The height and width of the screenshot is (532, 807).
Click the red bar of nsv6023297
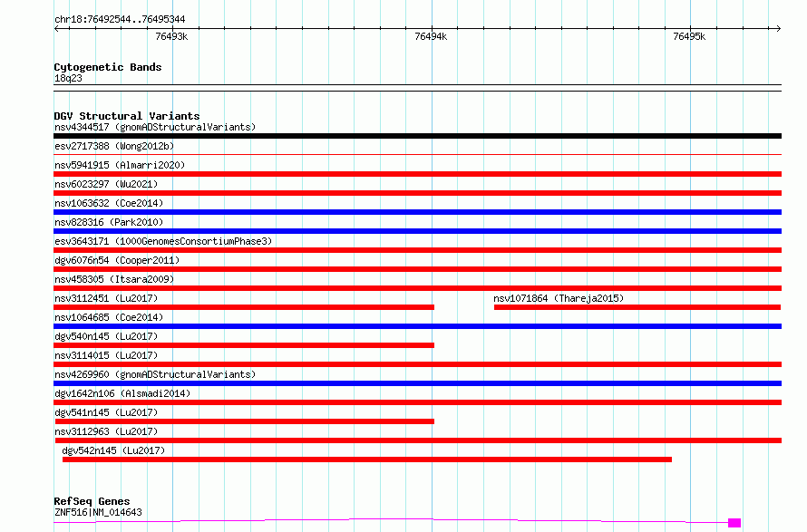[x=417, y=193]
